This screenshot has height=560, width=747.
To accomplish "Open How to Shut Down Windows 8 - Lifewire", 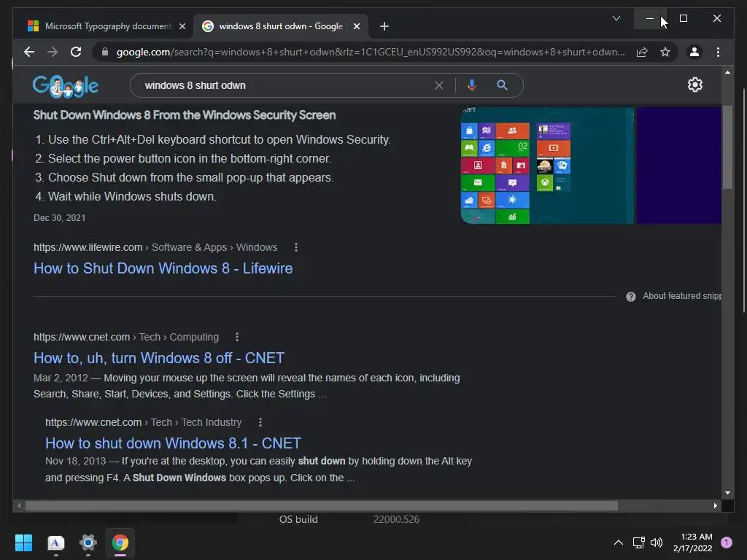I will point(163,268).
